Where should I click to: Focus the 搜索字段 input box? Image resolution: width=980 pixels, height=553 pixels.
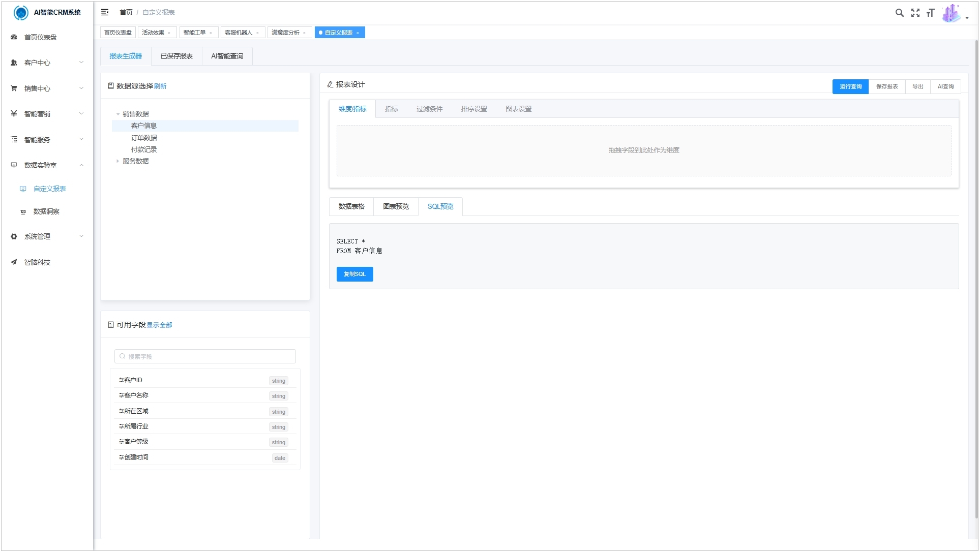coord(205,356)
